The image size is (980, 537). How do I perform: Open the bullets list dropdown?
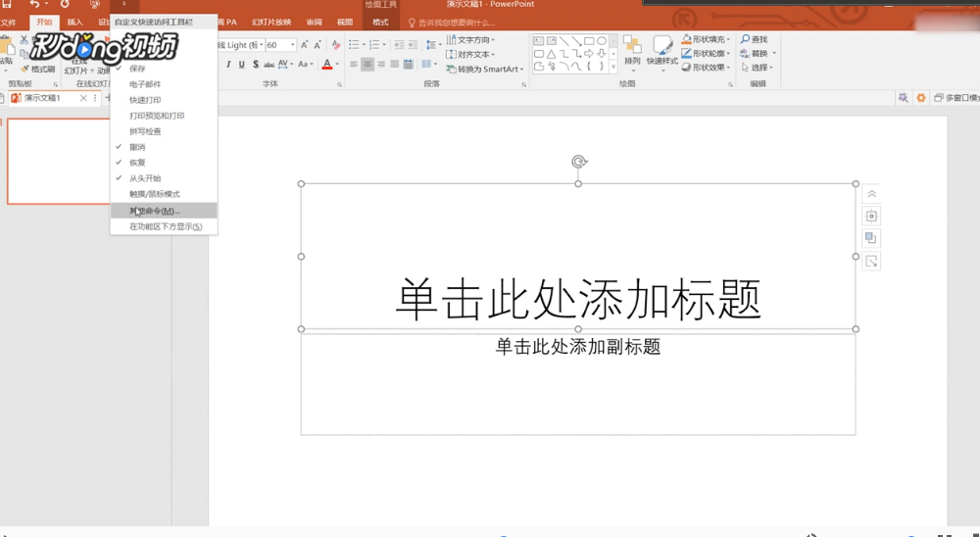click(364, 45)
